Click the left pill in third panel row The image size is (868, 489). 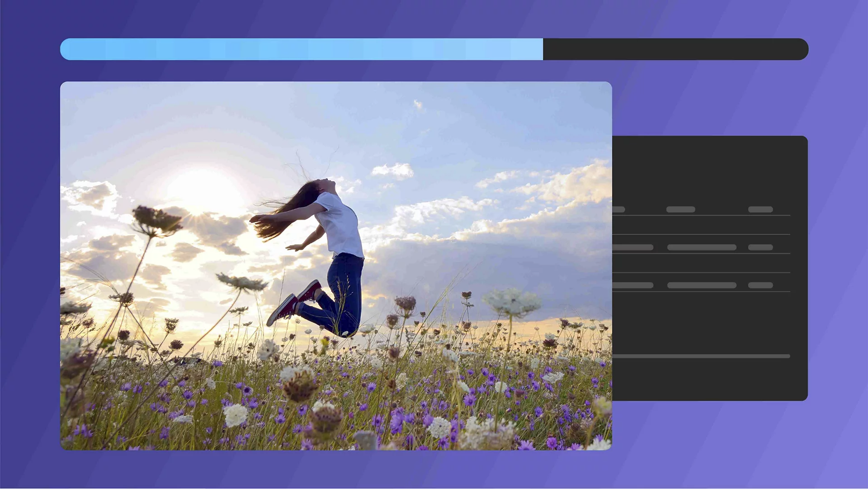tap(633, 285)
